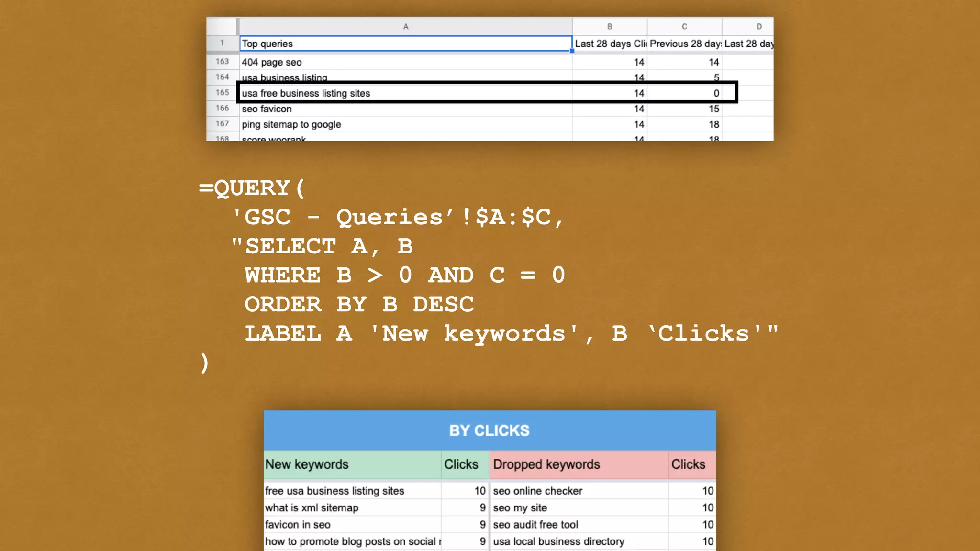This screenshot has width=980, height=551.
Task: Click Clicks header beside New keywords
Action: pyautogui.click(x=465, y=464)
